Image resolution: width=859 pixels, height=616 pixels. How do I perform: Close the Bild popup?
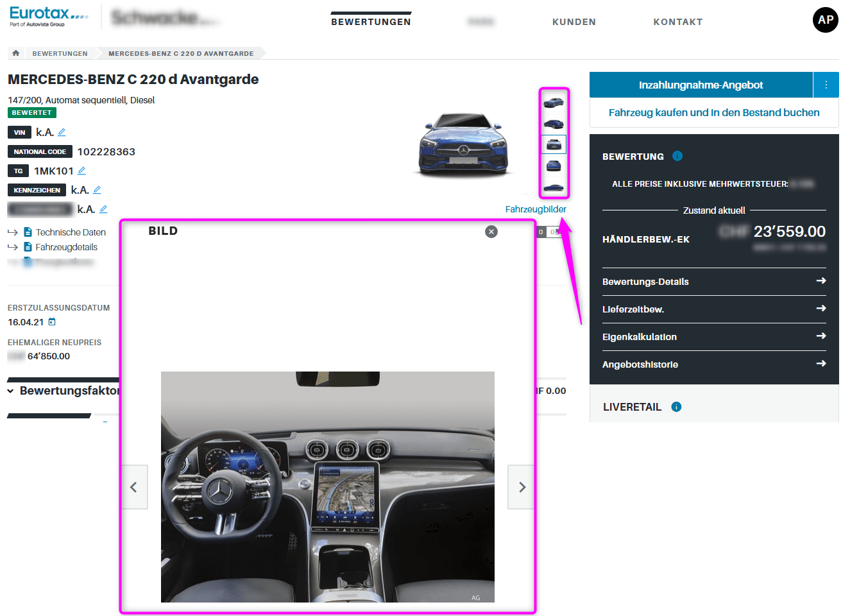(491, 232)
